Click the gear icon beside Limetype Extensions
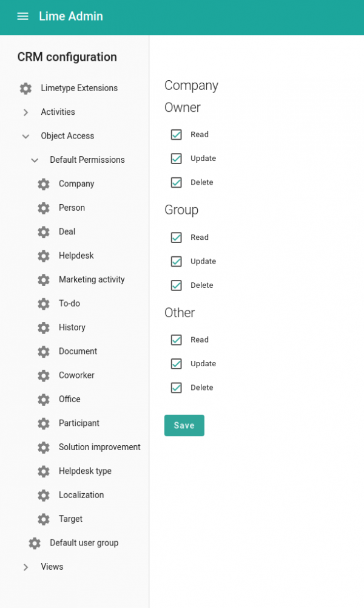Screen dimensions: 364x608 tap(25, 88)
